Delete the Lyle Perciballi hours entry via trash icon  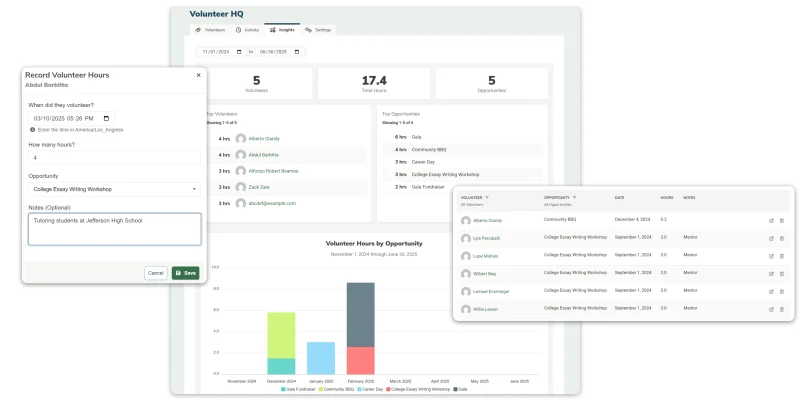point(782,239)
